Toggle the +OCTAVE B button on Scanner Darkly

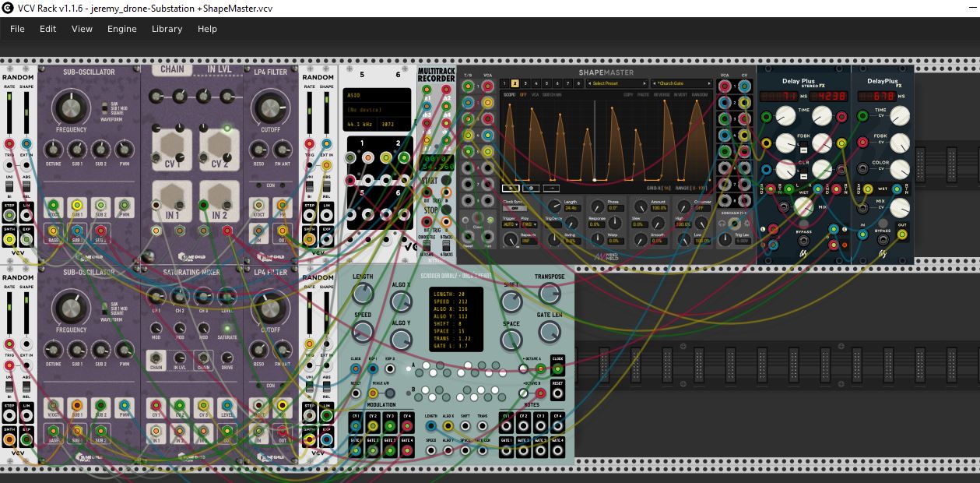point(524,392)
